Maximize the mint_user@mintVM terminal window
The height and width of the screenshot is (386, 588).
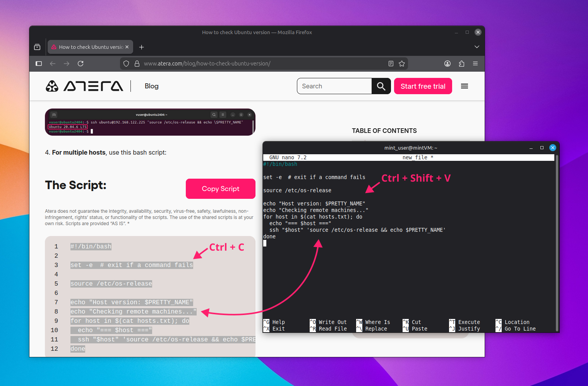(x=542, y=148)
